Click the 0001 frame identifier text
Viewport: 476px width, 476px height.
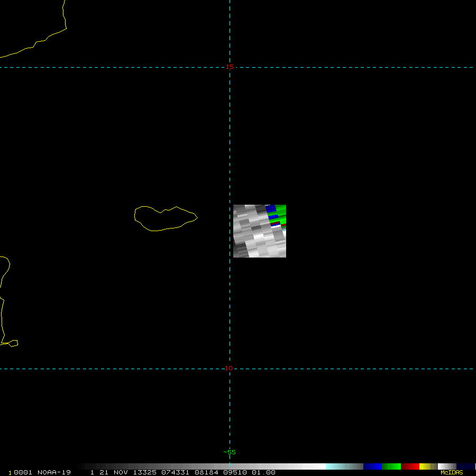click(x=23, y=472)
